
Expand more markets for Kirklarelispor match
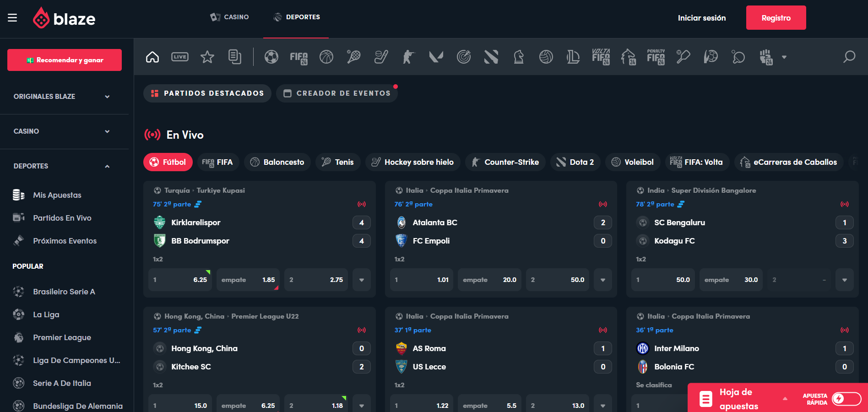pos(362,280)
